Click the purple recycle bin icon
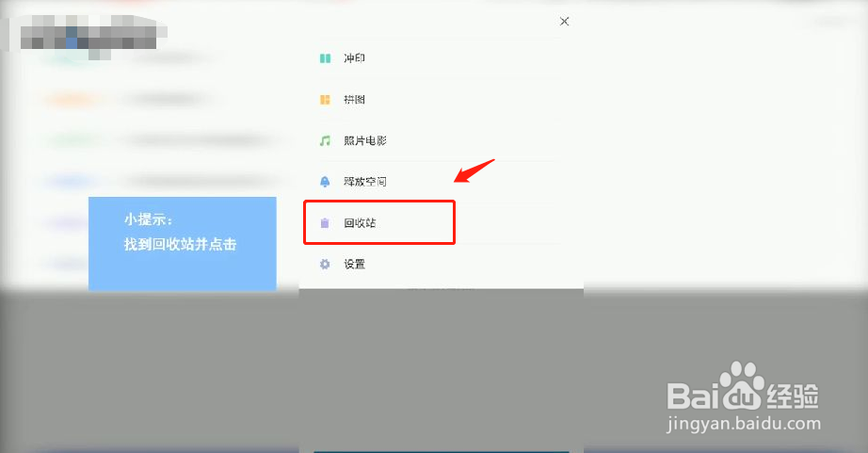Image resolution: width=868 pixels, height=453 pixels. point(325,223)
